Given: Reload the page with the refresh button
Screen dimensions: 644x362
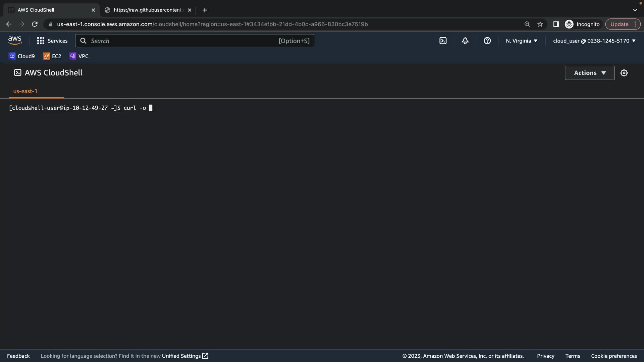Looking at the screenshot, I should click(x=35, y=24).
